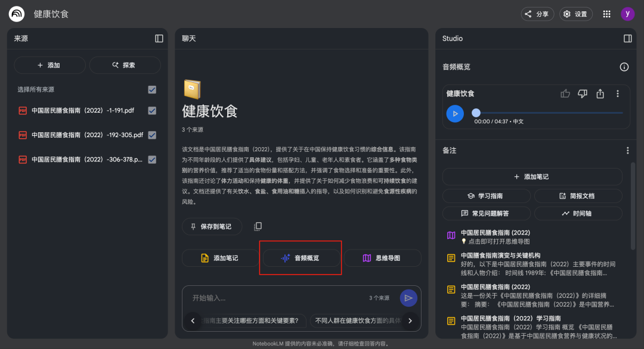The width and height of the screenshot is (644, 349).
Task: Click the 分享 share button
Action: tap(537, 14)
